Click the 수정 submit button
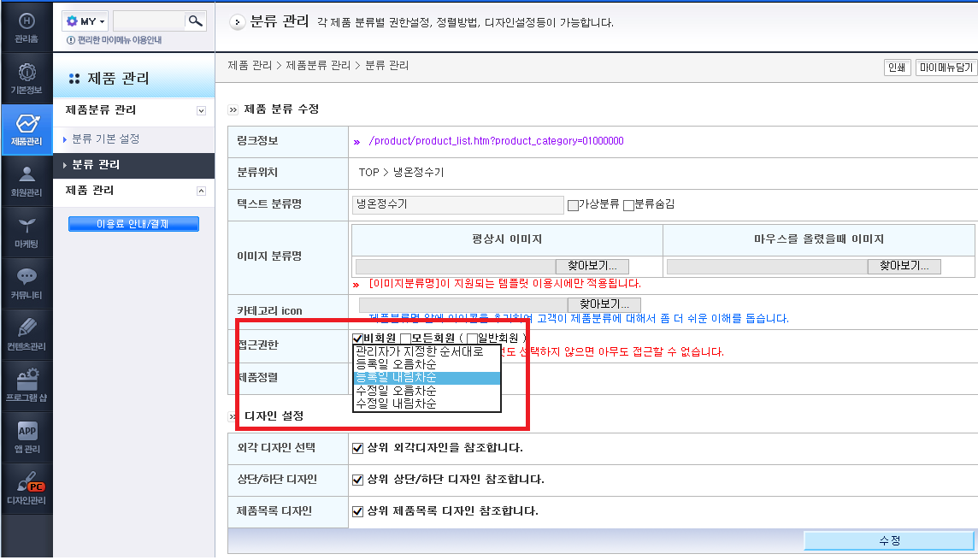This screenshot has height=560, width=978. (889, 540)
